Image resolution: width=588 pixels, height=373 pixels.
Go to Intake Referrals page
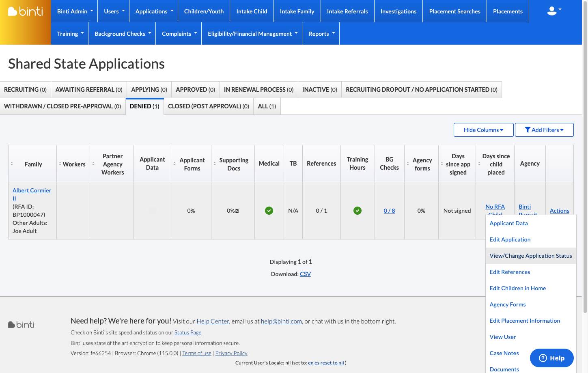[x=347, y=11]
